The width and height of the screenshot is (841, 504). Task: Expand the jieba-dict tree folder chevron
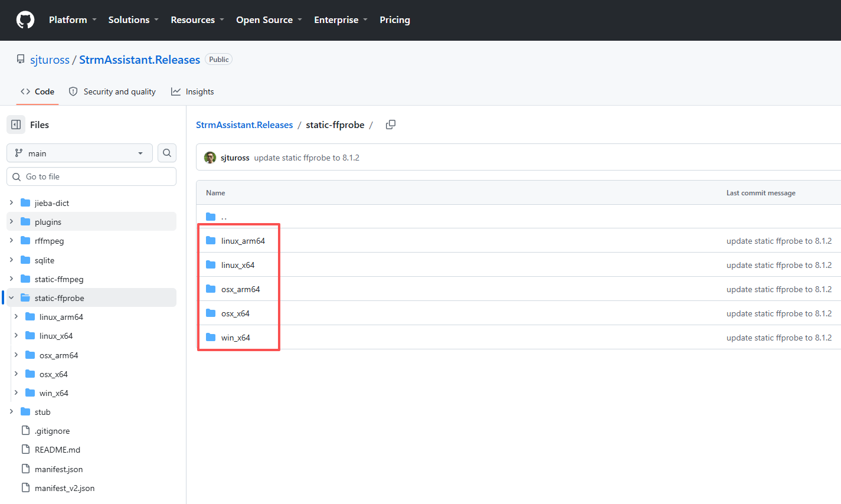11,203
